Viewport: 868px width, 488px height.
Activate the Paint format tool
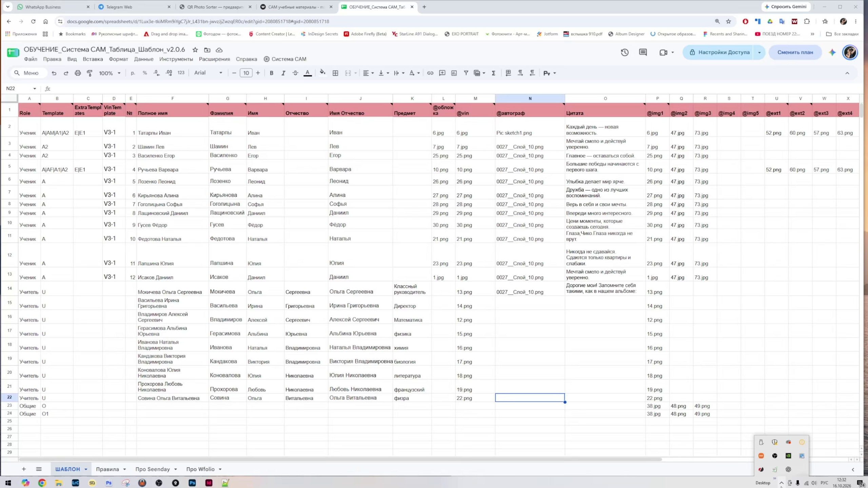[90, 73]
